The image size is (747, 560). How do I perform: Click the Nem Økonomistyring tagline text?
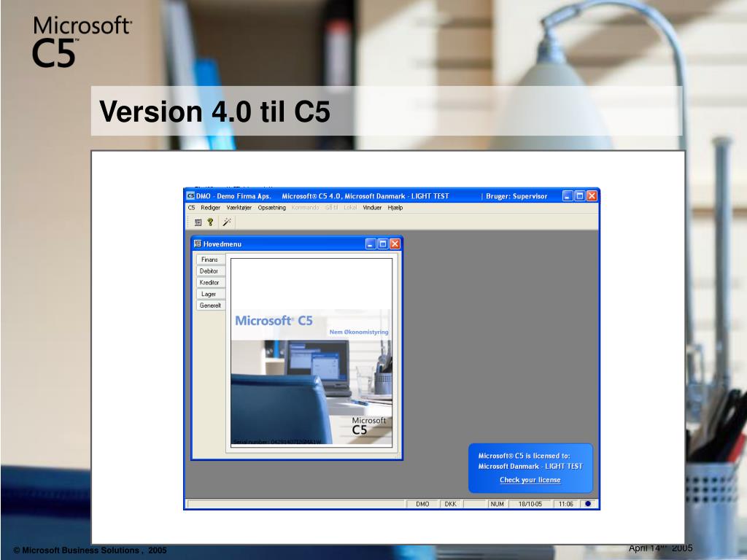pos(359,332)
